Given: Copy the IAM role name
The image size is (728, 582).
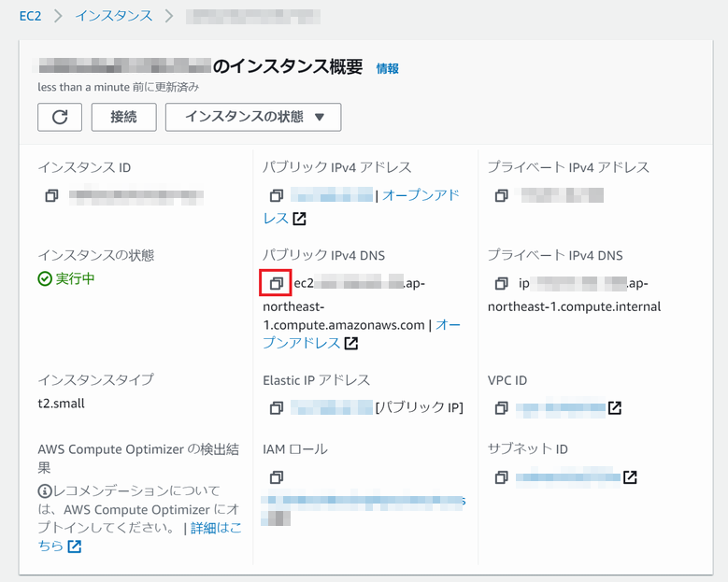Looking at the screenshot, I should click(x=277, y=477).
